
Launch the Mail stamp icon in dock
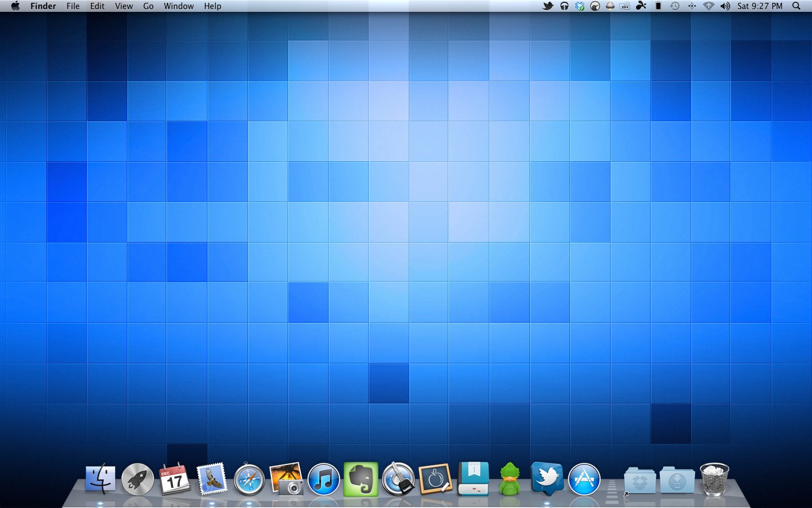click(x=211, y=479)
